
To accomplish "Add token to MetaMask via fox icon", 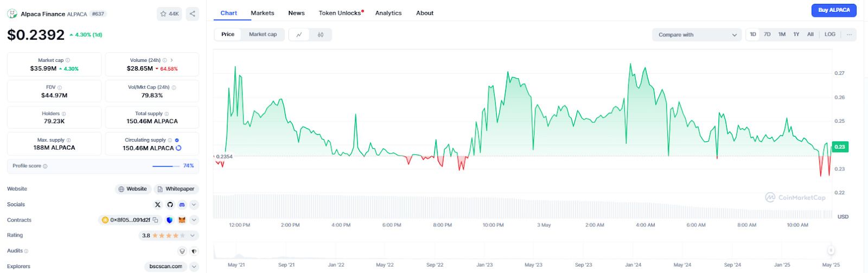I will click(182, 220).
